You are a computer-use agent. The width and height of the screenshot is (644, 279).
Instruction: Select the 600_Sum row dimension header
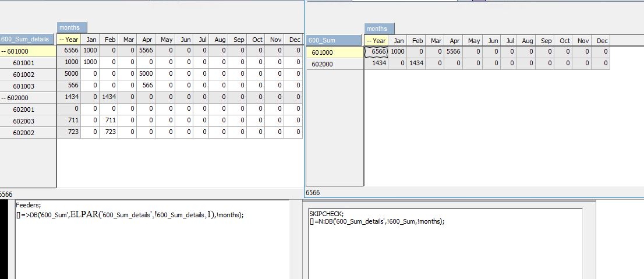pos(334,40)
